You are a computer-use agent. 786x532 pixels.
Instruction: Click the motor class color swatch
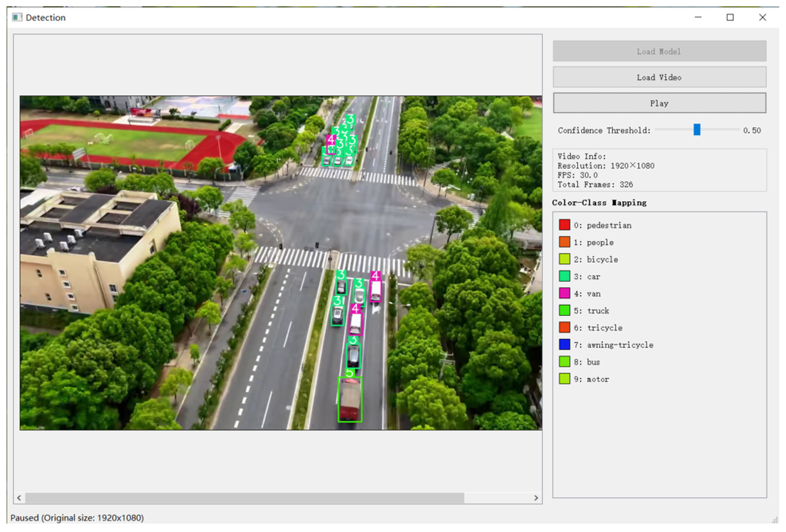click(564, 378)
